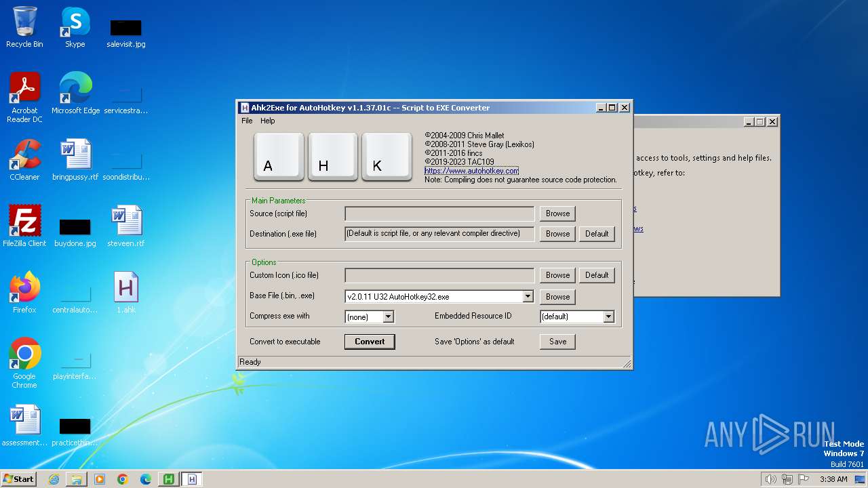Select the salevisit.jpg desktop file
The height and width of the screenshot is (488, 868).
pyautogui.click(x=125, y=33)
